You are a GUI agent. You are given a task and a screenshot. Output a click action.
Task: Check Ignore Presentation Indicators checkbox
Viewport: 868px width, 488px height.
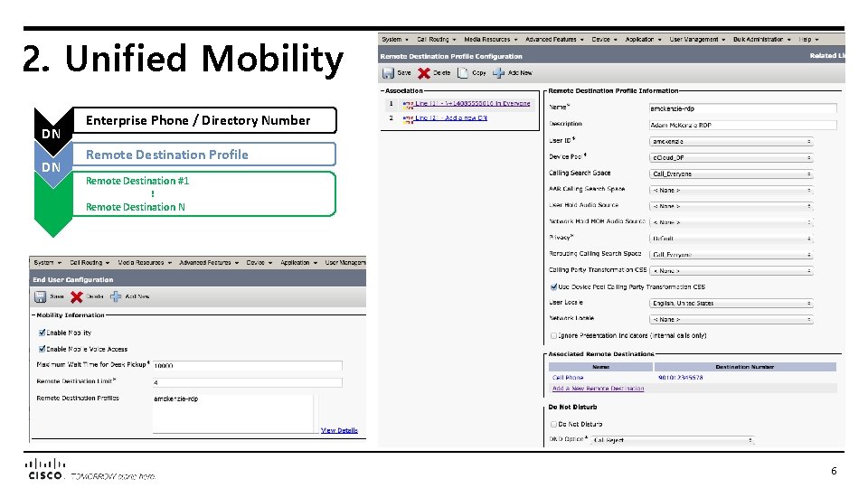[553, 335]
